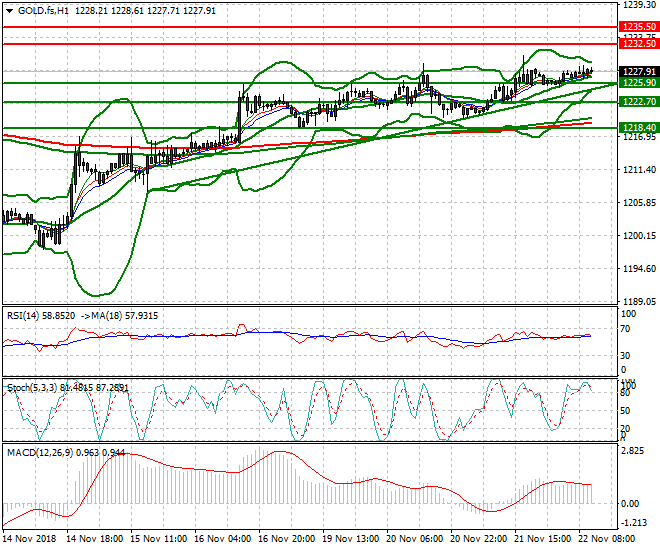660x550 pixels.
Task: Select the 1218.40 green level tag
Action: pos(639,128)
